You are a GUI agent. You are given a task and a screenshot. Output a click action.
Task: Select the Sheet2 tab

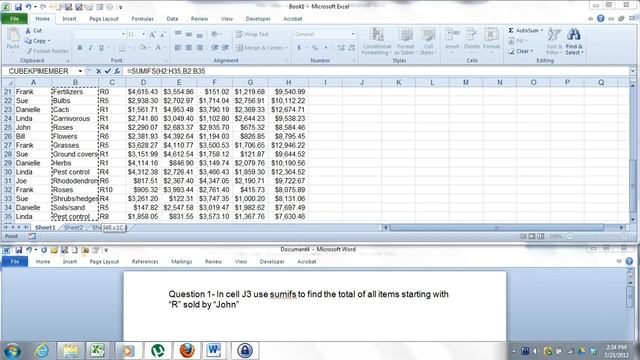pyautogui.click(x=73, y=227)
